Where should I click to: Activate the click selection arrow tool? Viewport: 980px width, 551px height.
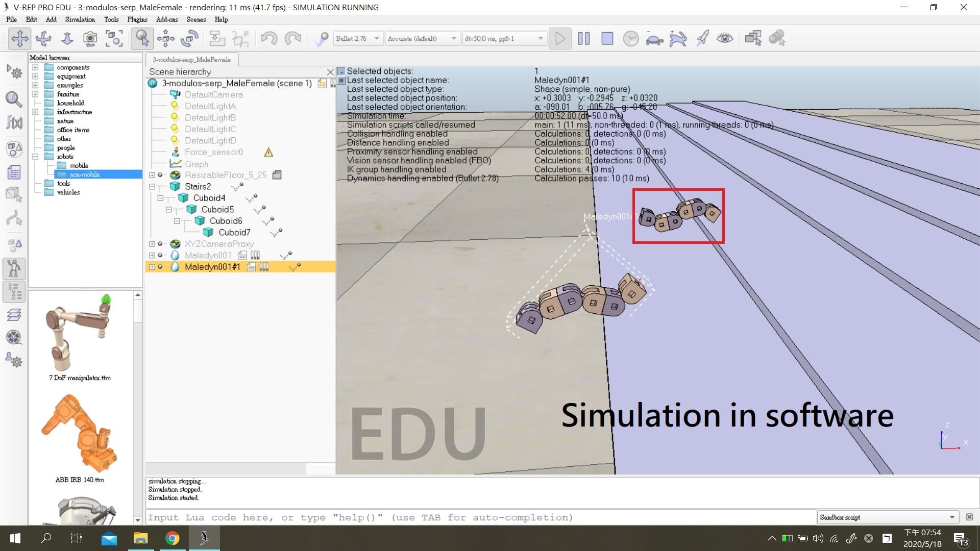(142, 38)
